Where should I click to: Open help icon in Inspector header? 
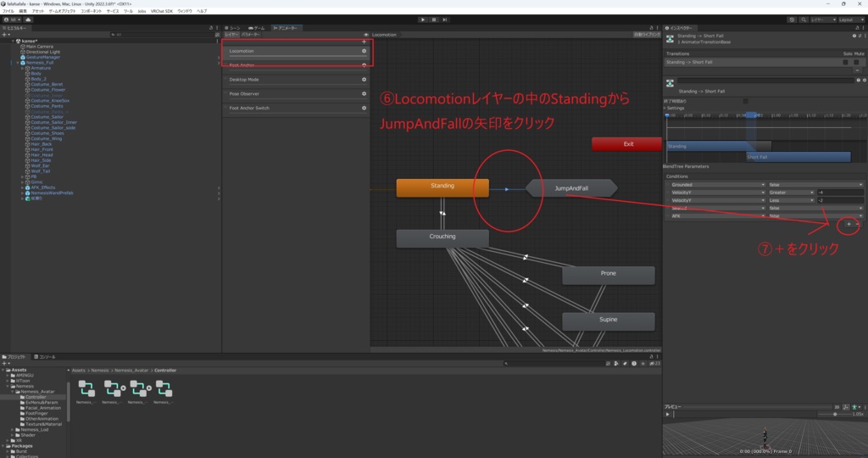point(854,36)
